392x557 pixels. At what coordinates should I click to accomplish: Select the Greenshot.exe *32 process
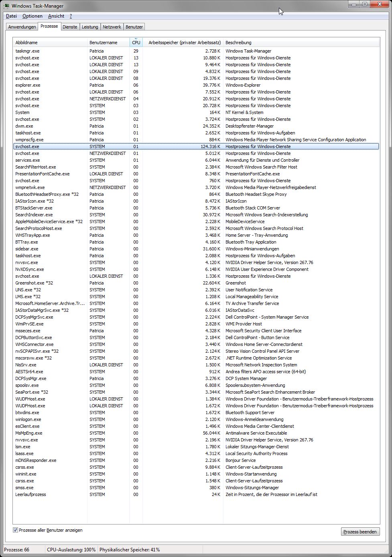196,283
